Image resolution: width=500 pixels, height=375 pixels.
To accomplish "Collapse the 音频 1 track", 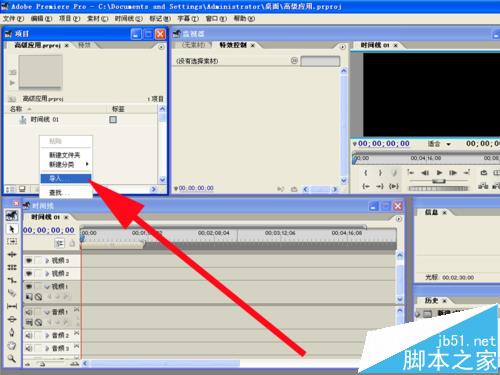I will point(47,312).
